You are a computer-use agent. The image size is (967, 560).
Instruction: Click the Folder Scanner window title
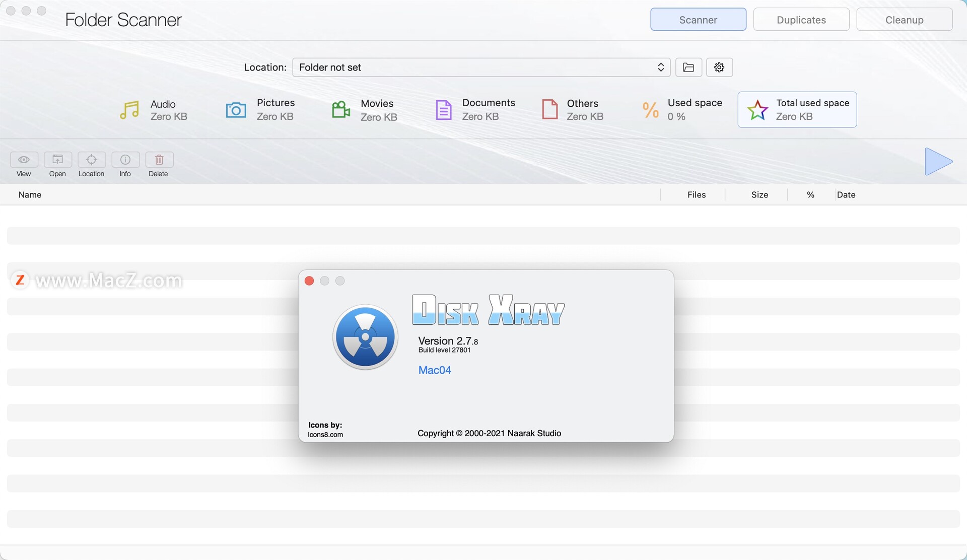click(123, 20)
